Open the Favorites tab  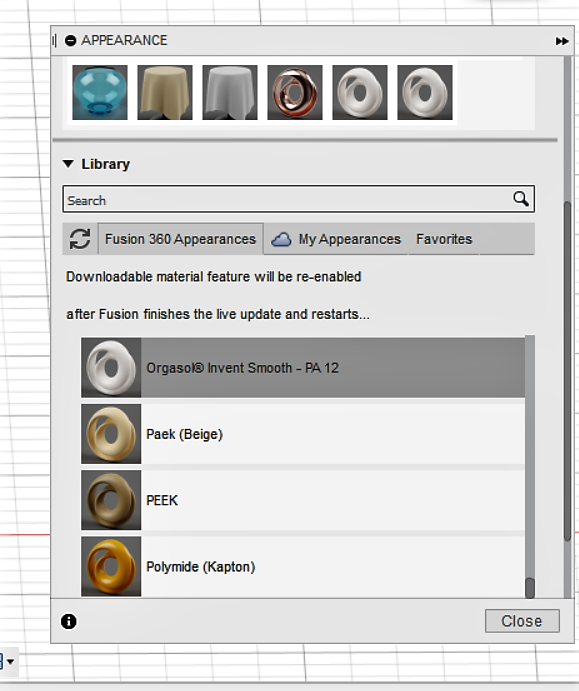(444, 239)
